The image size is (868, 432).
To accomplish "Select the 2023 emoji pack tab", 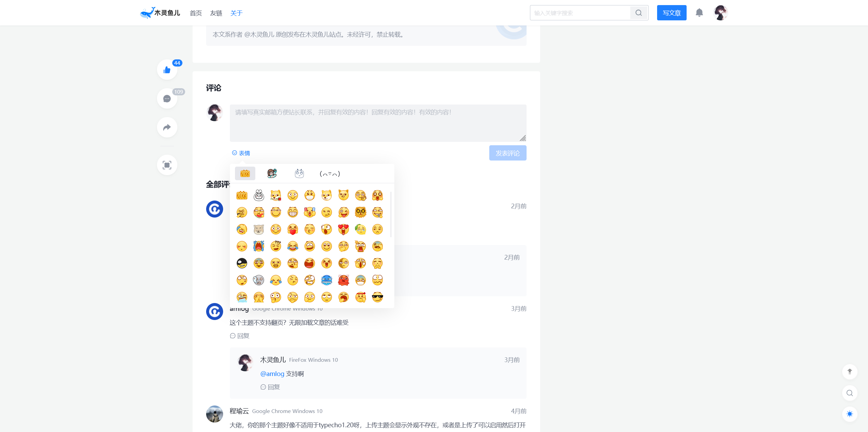I will (x=245, y=174).
